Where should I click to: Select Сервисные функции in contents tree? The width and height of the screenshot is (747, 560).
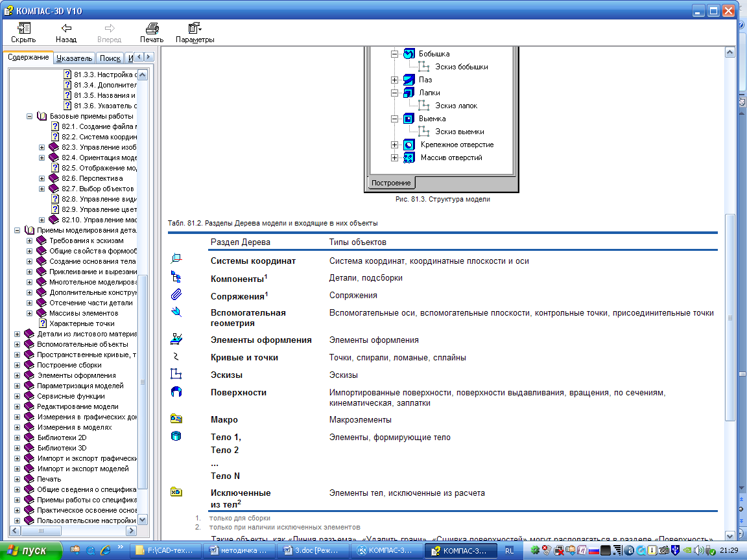71,396
